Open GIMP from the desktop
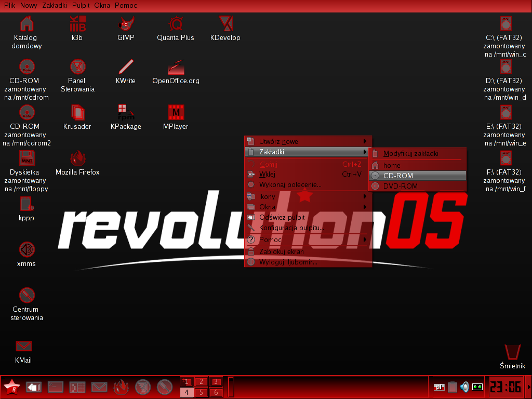 [x=126, y=24]
